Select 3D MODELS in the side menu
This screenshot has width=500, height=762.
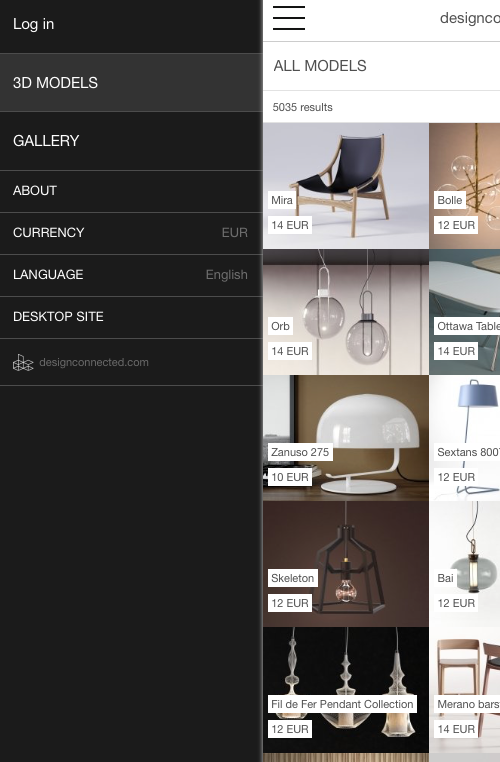point(131,83)
